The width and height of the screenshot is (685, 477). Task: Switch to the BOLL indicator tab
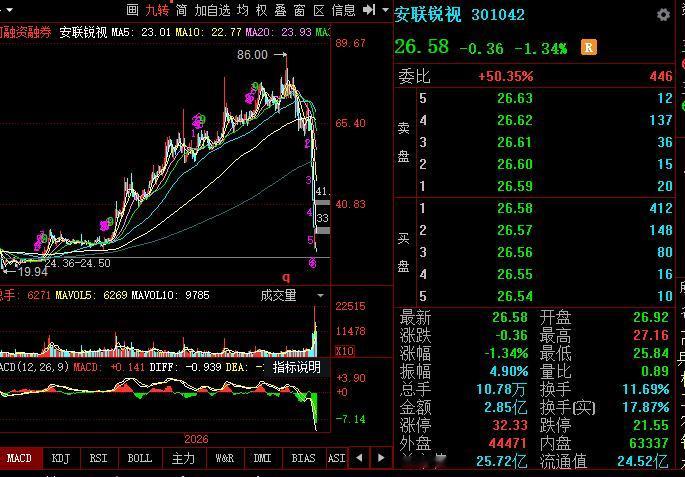(139, 458)
